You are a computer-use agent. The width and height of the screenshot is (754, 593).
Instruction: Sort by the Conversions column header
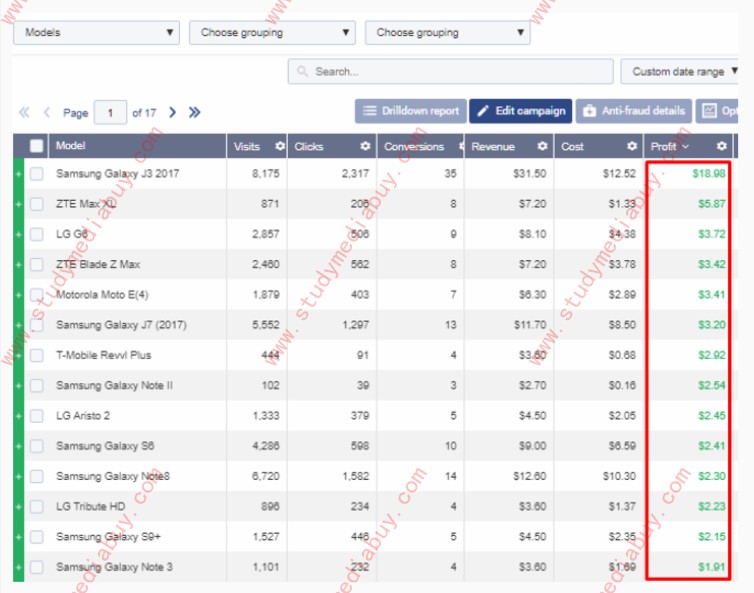click(x=414, y=147)
